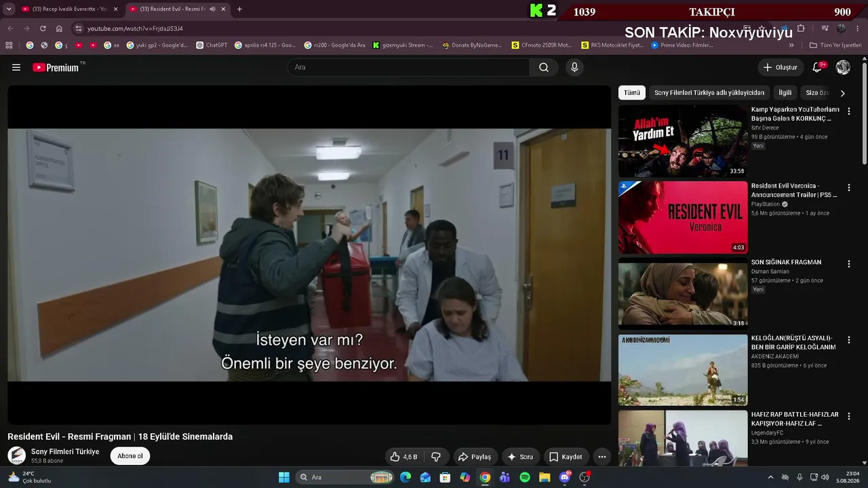
Task: Ask about the video with Soru
Action: (x=520, y=457)
